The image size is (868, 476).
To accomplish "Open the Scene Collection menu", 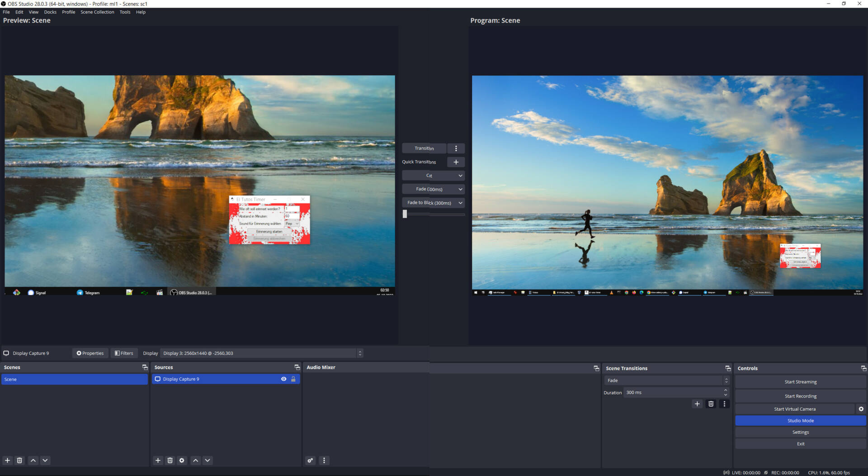I will [97, 12].
